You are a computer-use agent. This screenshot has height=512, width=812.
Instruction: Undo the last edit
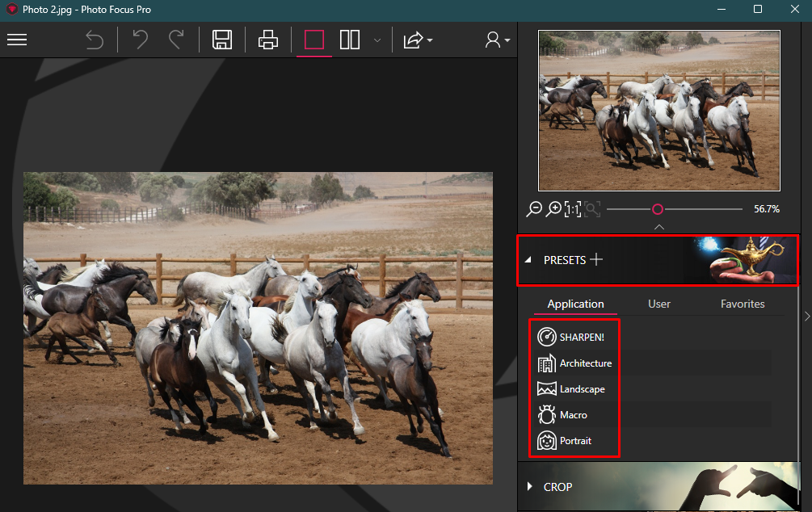pyautogui.click(x=140, y=40)
